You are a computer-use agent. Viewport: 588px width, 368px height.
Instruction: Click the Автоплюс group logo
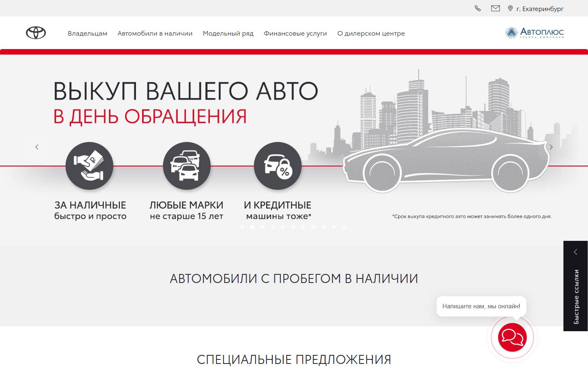(535, 33)
